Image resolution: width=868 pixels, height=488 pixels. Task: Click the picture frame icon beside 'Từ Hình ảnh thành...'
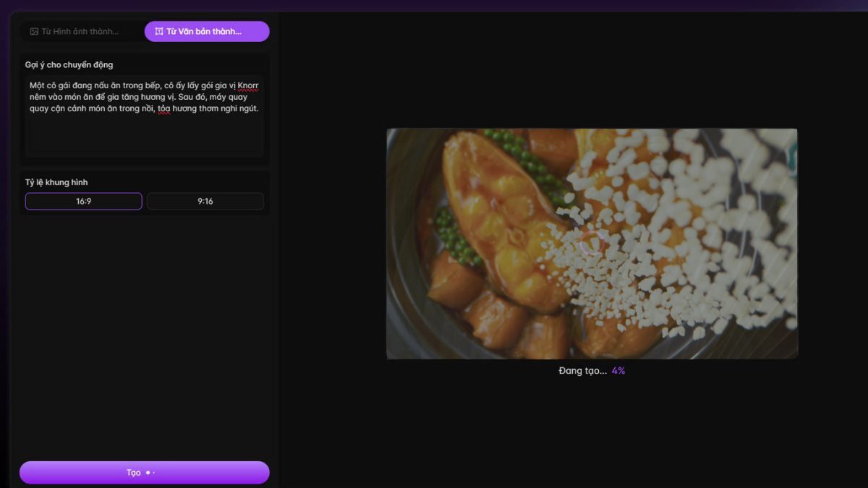coord(34,31)
